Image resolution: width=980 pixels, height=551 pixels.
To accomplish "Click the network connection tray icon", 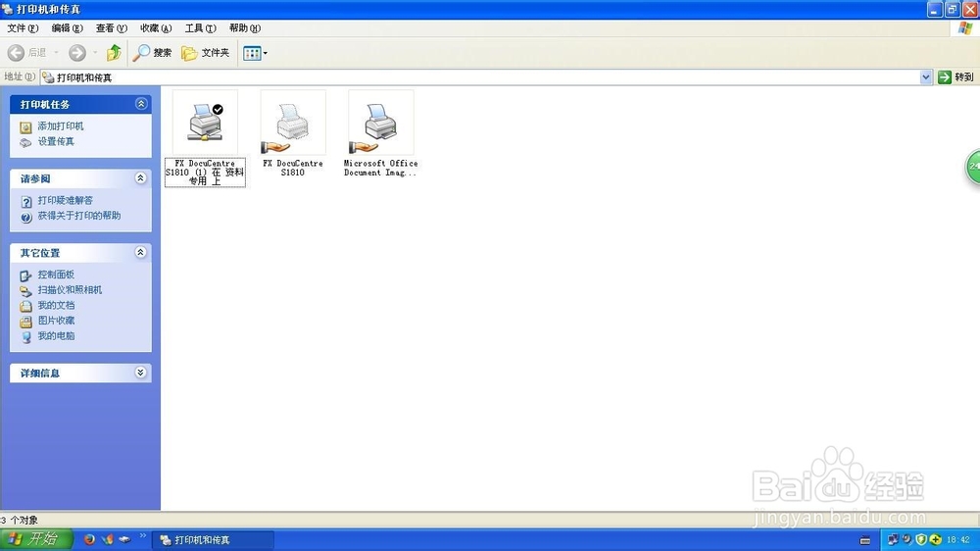I will [x=893, y=540].
